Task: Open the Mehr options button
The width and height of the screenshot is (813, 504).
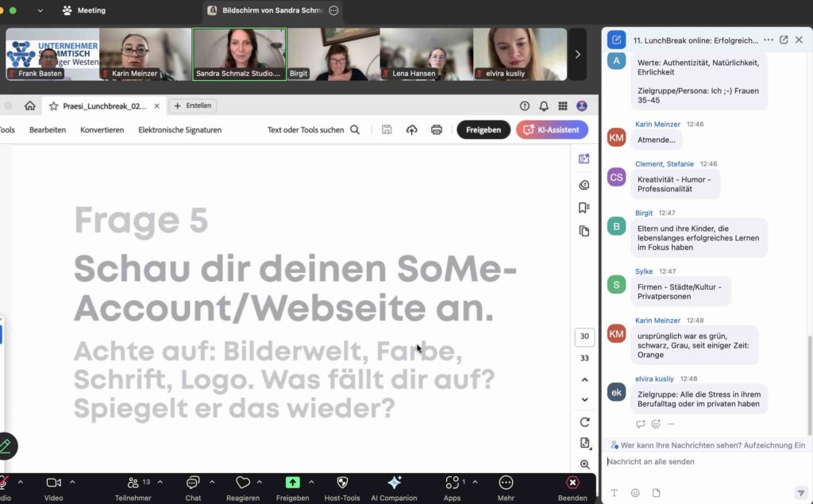Action: tap(506, 488)
